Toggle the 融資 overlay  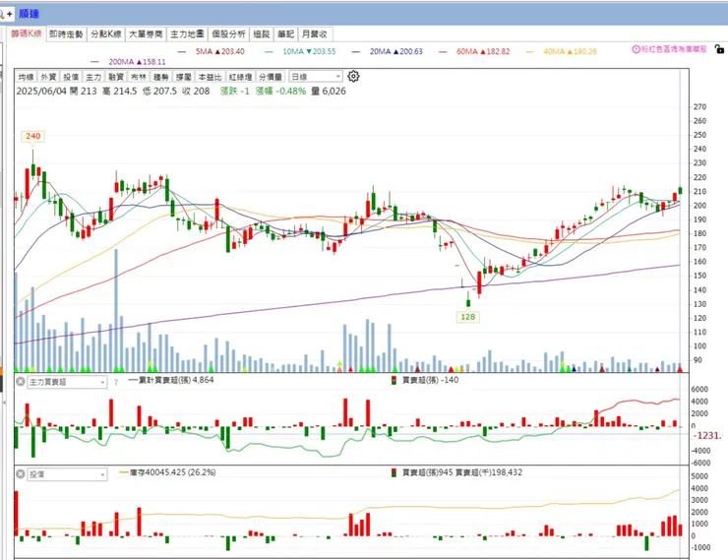click(x=116, y=77)
